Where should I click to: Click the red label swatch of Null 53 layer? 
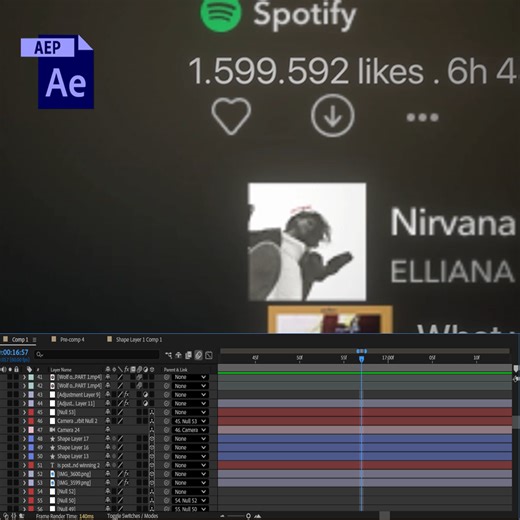pyautogui.click(x=31, y=412)
